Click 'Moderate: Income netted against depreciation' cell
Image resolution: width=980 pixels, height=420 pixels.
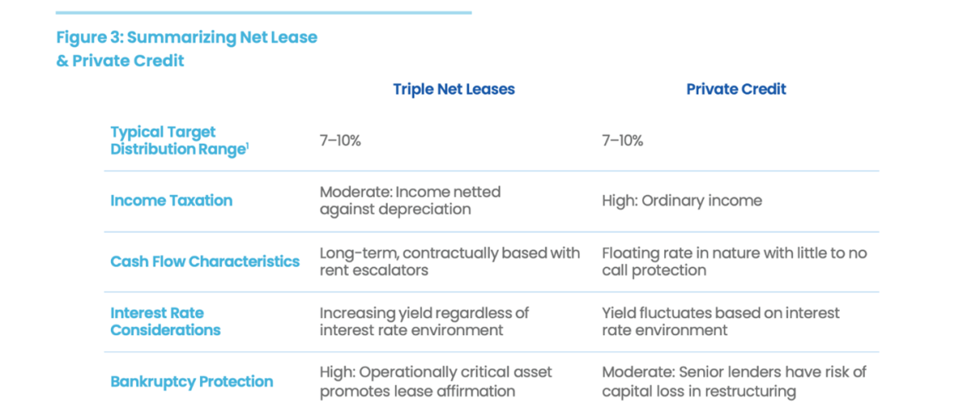click(x=410, y=200)
